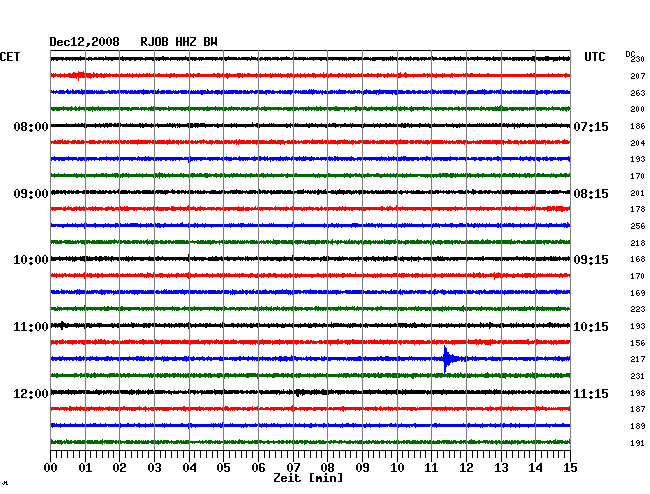
Task: Select the 03 minute axis label
Action: [x=154, y=468]
